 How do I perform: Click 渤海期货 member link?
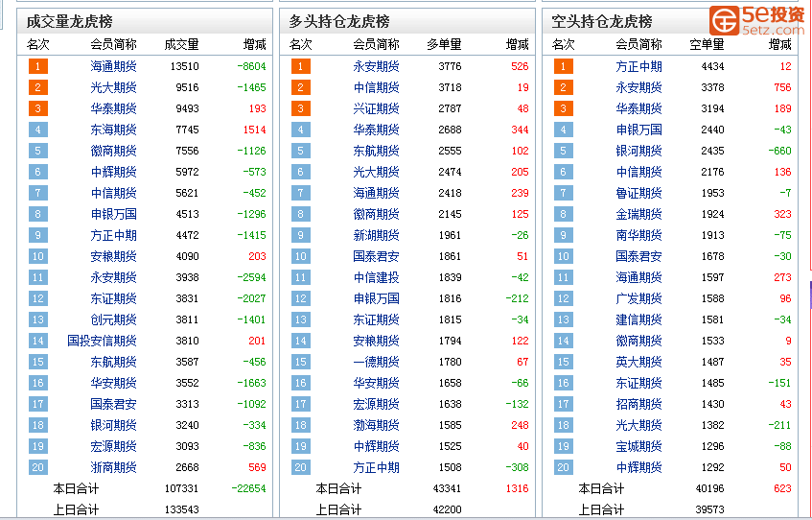pos(376,425)
